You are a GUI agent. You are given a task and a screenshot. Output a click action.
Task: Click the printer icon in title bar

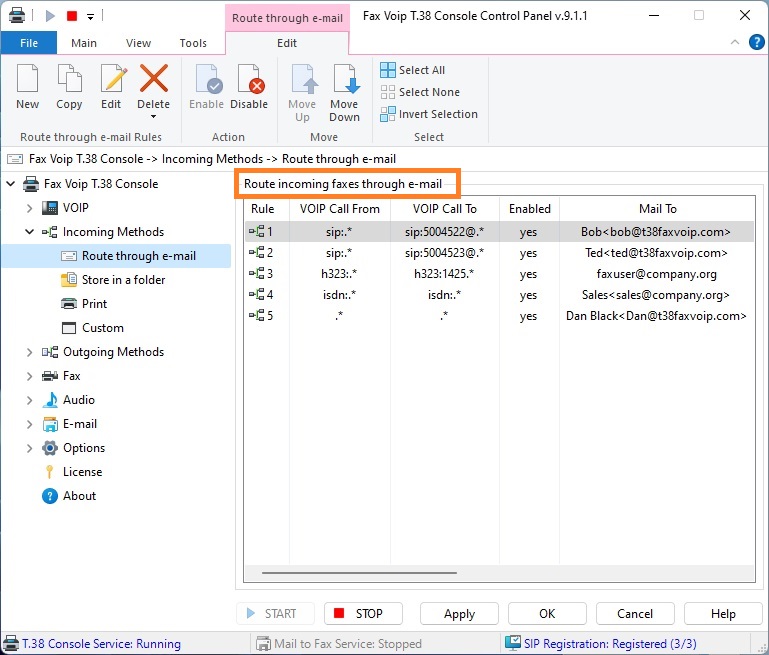tap(17, 15)
